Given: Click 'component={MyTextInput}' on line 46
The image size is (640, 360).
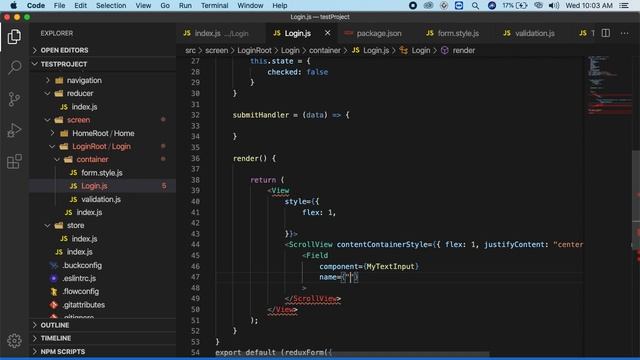Looking at the screenshot, I should tap(369, 266).
